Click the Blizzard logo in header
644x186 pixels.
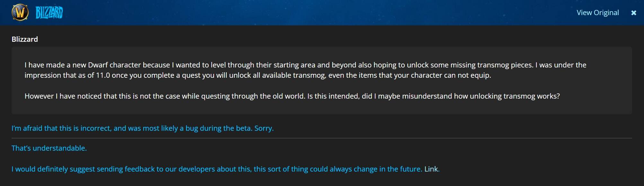point(49,13)
